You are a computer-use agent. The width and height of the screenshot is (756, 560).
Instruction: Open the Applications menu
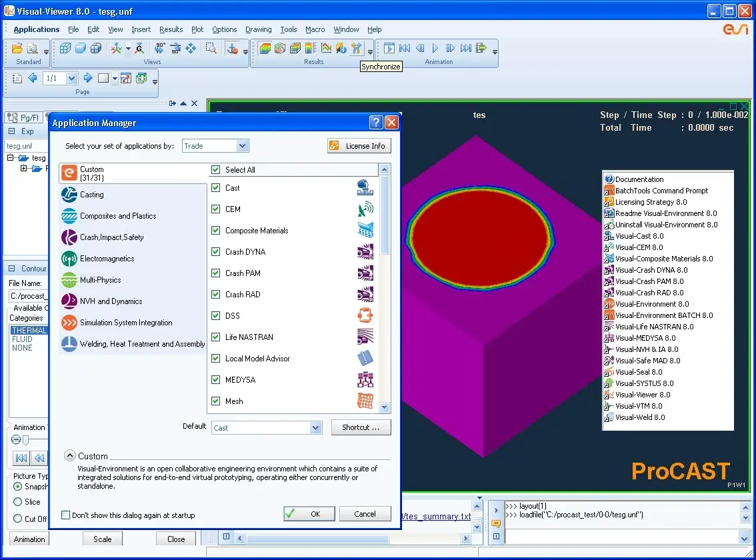37,29
